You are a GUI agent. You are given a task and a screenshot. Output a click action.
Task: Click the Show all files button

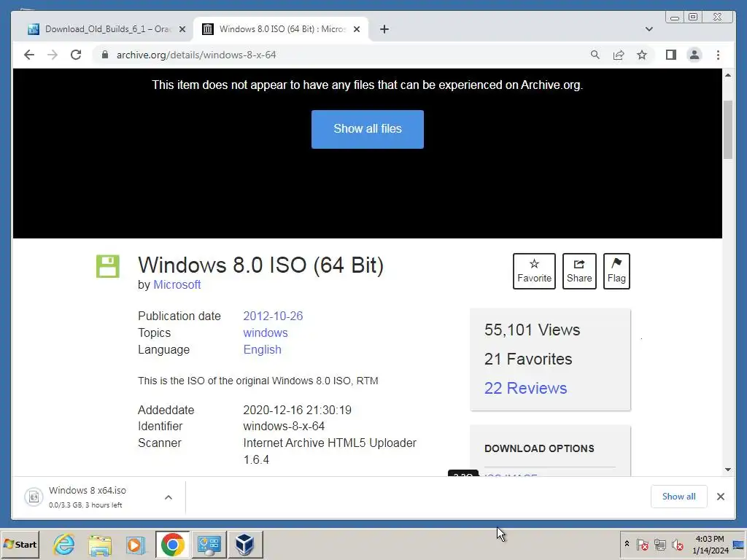pyautogui.click(x=368, y=129)
